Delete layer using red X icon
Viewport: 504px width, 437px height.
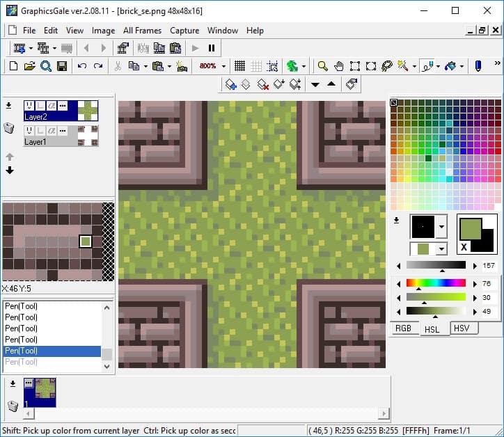click(262, 84)
